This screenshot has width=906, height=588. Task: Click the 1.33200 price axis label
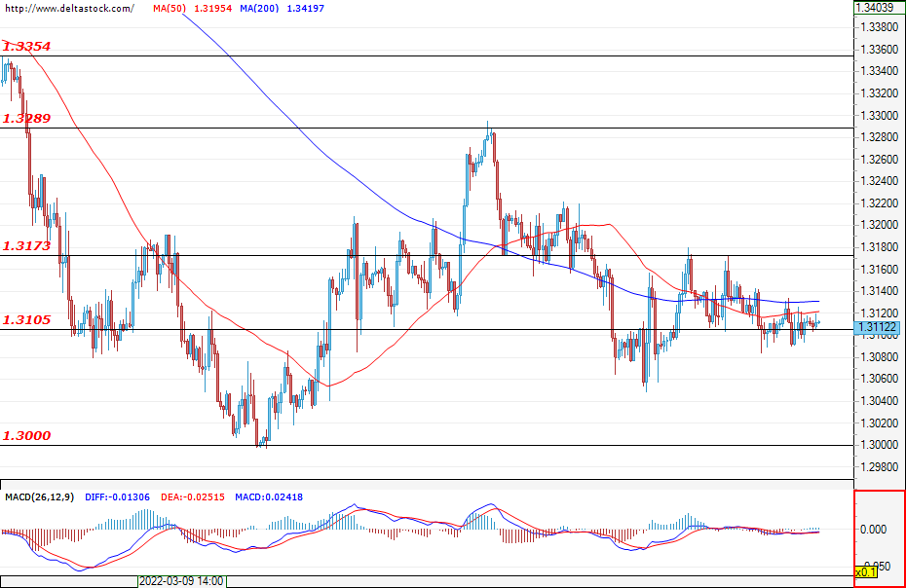[x=880, y=93]
